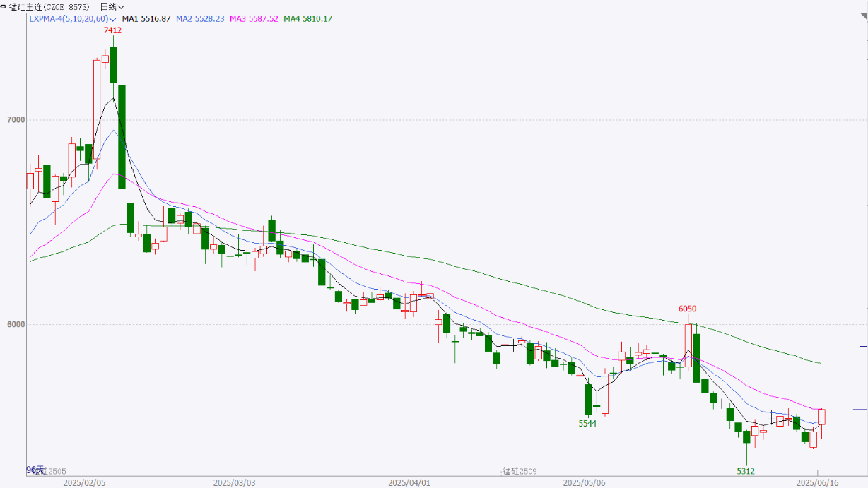Click the small icon before 锰硅主连 title
The height and width of the screenshot is (488, 868).
[4, 6]
